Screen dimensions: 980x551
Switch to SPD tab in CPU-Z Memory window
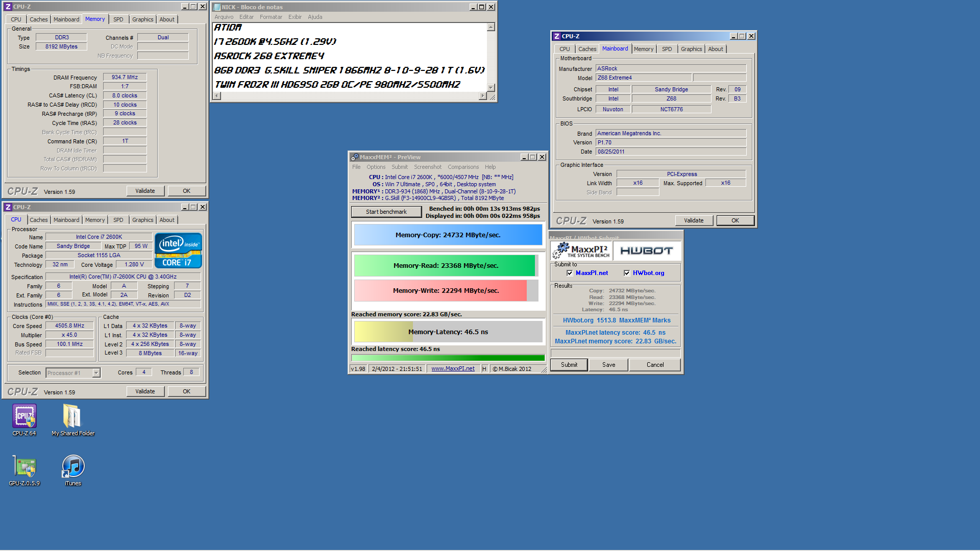(118, 19)
